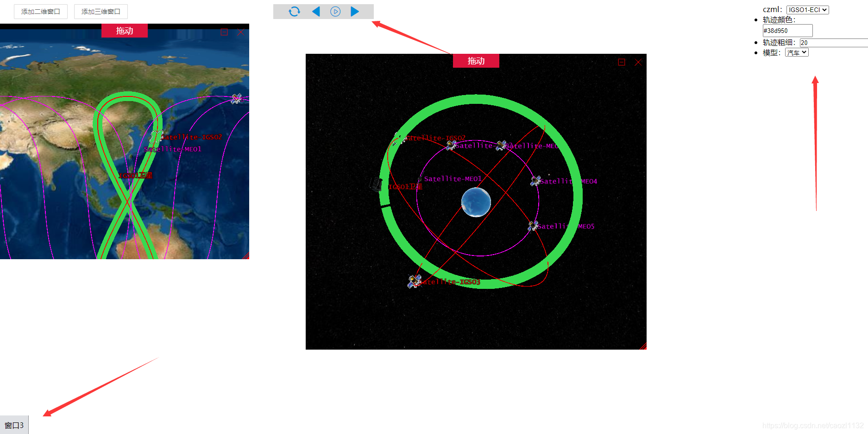Click the 添加二维窗口 button

[41, 11]
